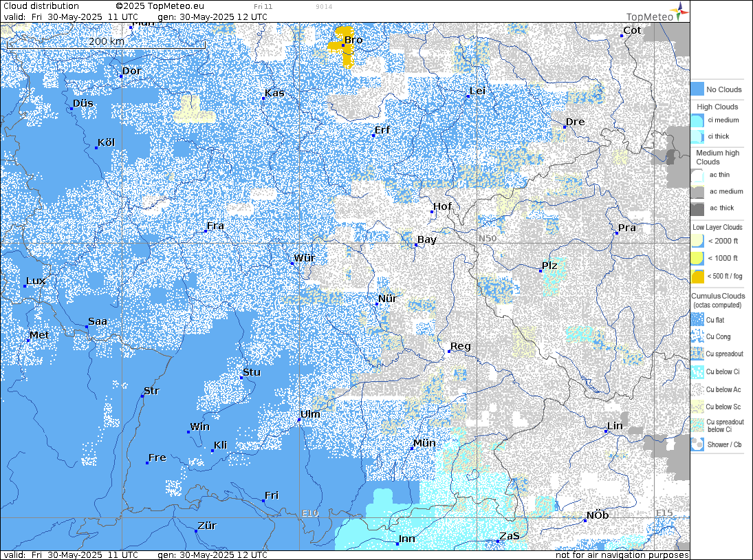Click the TopMeteo logo
The image size is (753, 560).
[657, 12]
